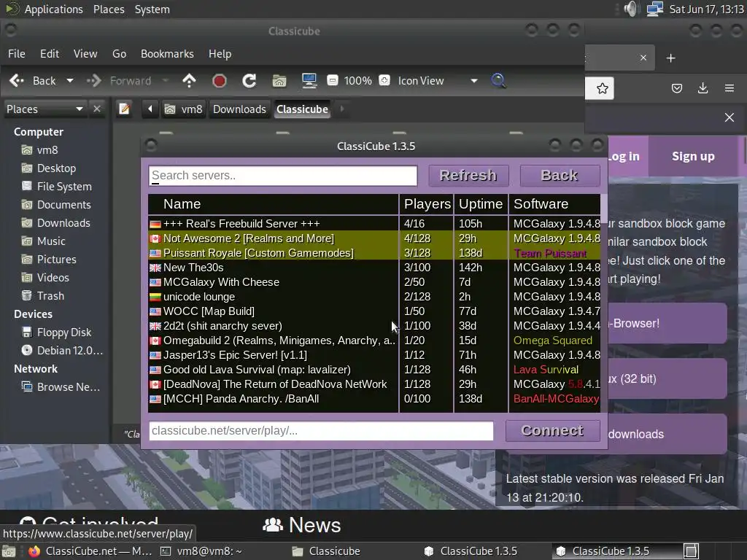The image size is (747, 560).
Task: Select the unicode lounge server row
Action: coord(374,297)
